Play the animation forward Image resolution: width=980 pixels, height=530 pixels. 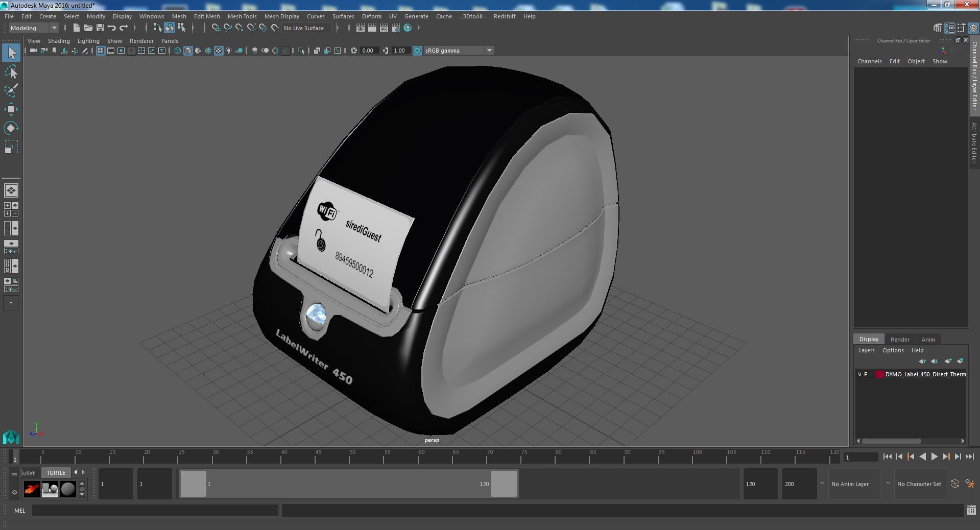[x=934, y=457]
